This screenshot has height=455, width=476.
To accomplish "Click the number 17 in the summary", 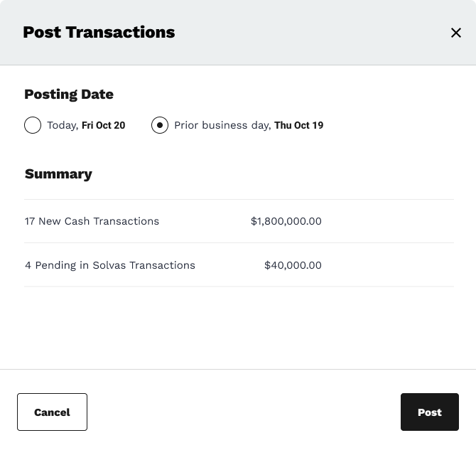I will point(30,221).
